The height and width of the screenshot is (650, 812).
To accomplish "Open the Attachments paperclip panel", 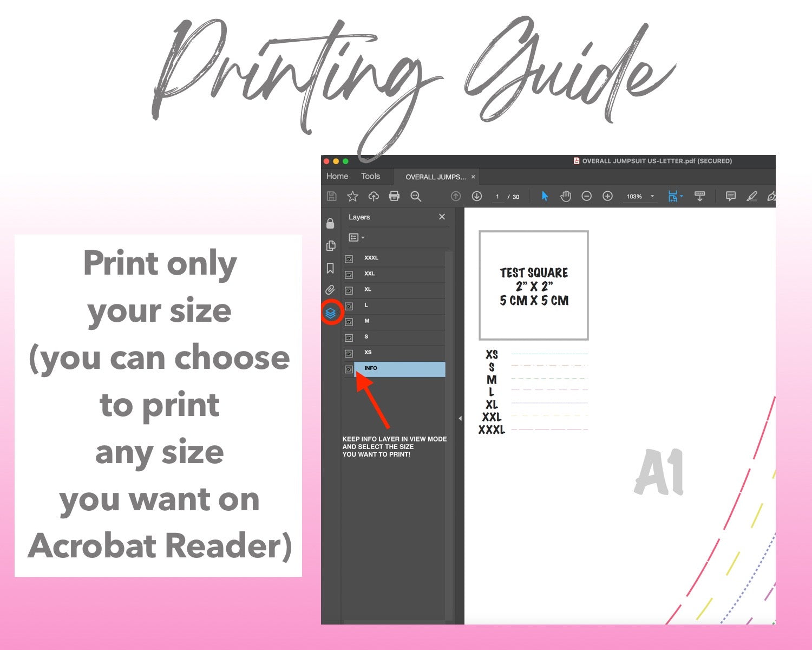I will pos(330,290).
